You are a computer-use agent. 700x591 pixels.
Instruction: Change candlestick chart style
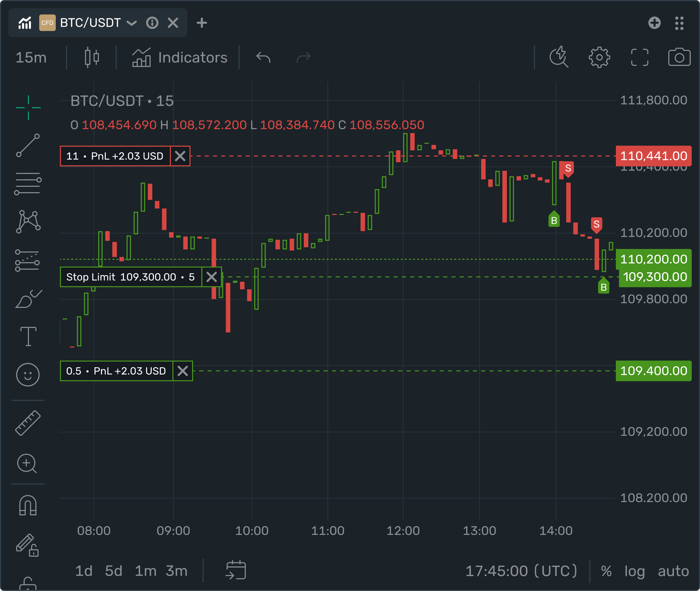pyautogui.click(x=92, y=57)
